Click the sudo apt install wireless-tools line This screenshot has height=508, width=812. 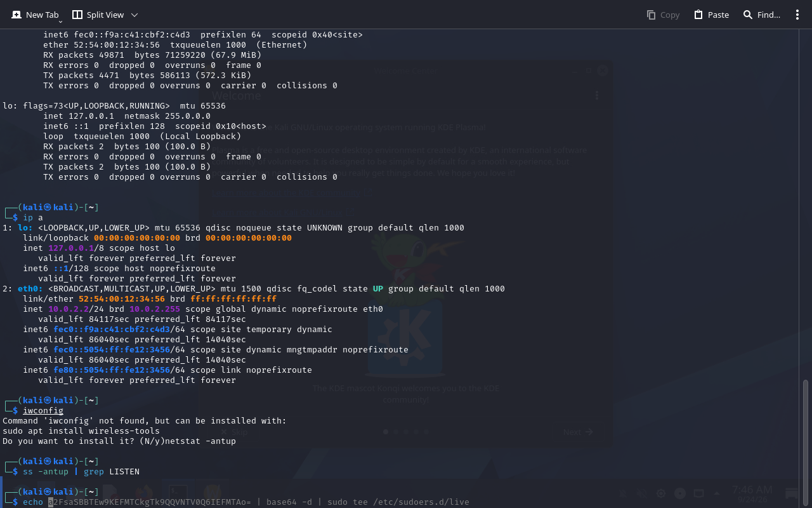(x=81, y=431)
